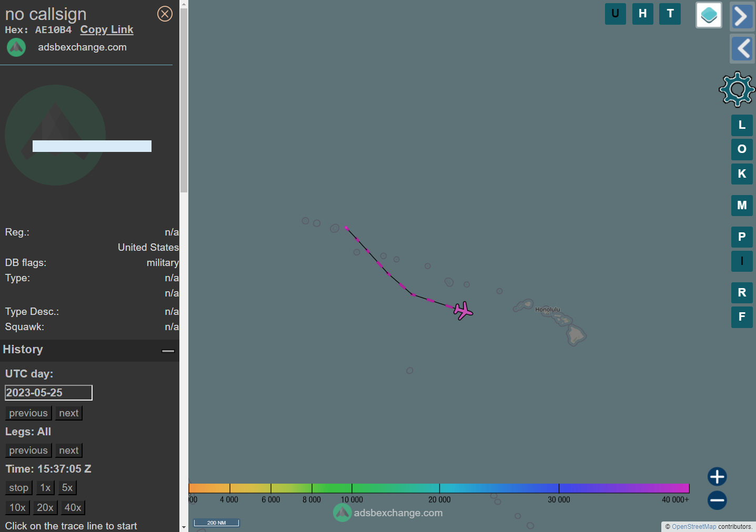
Task: Set playback speed to 40x
Action: [x=73, y=508]
